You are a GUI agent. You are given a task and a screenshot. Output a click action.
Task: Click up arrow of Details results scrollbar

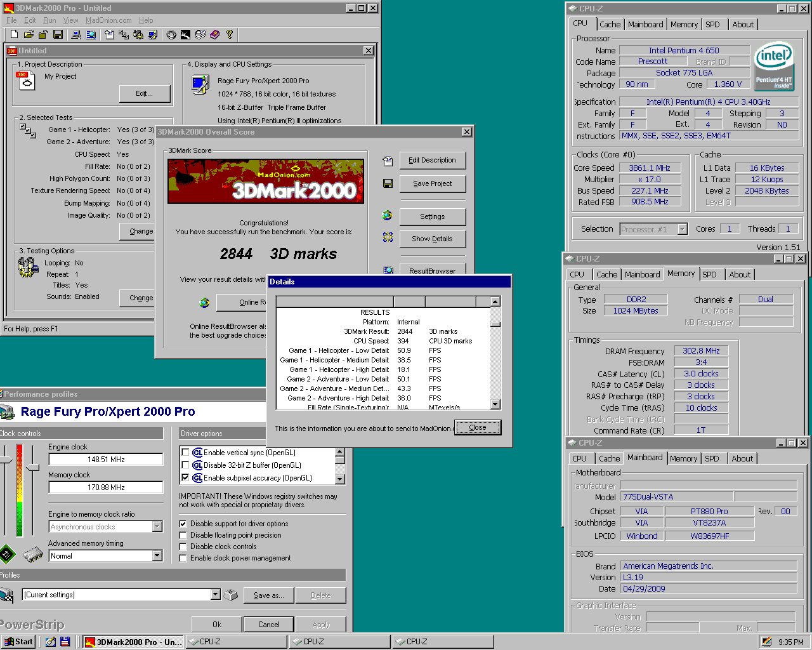495,302
